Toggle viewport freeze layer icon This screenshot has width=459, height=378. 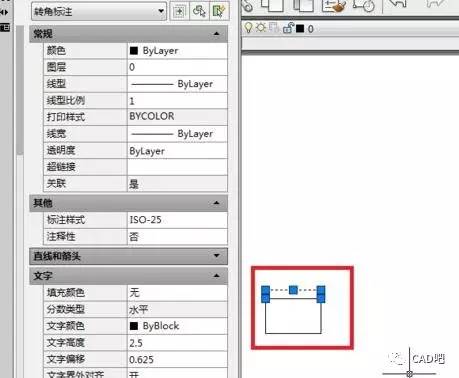(x=274, y=28)
